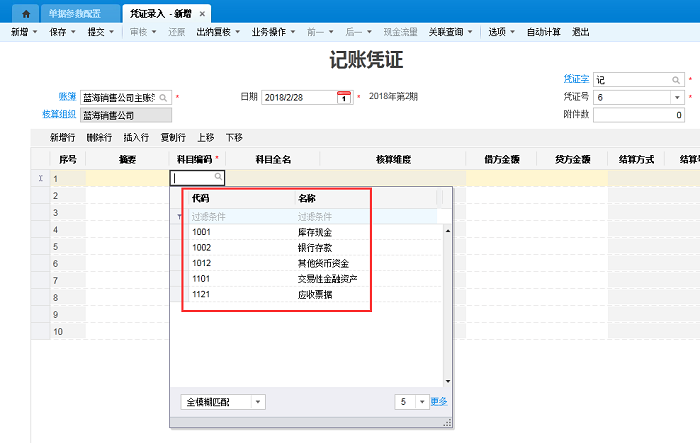Expand the page size dropdown showing 5
The height and width of the screenshot is (443, 700).
pos(421,401)
